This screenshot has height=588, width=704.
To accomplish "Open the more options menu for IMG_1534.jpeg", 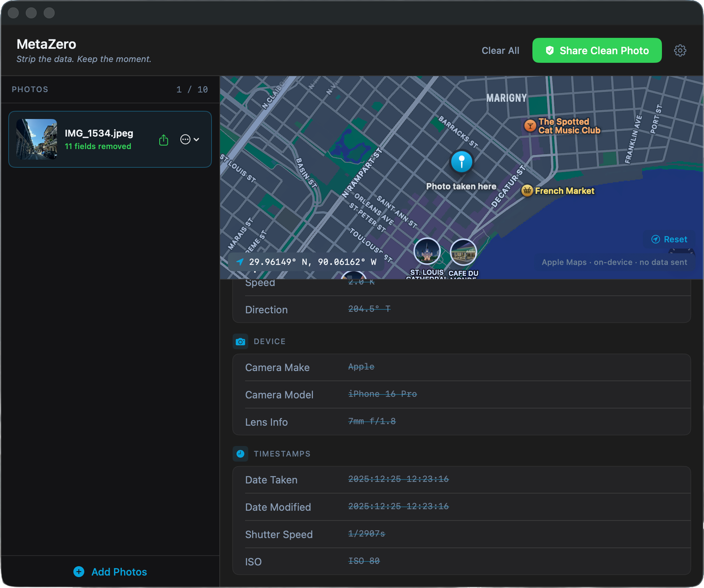I will pos(190,140).
